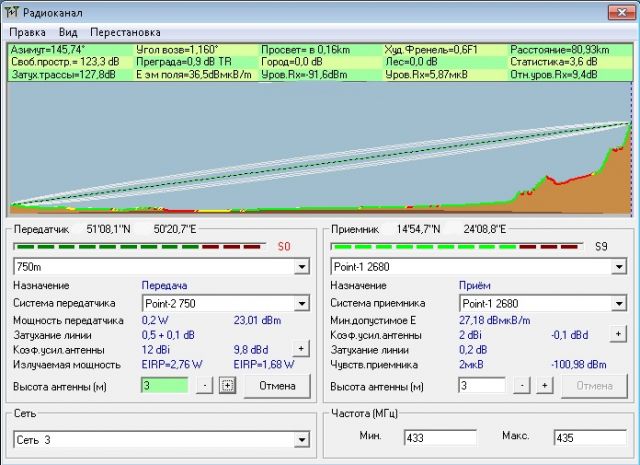Increase receiver antenna height with plus
The width and height of the screenshot is (640, 465).
544,385
